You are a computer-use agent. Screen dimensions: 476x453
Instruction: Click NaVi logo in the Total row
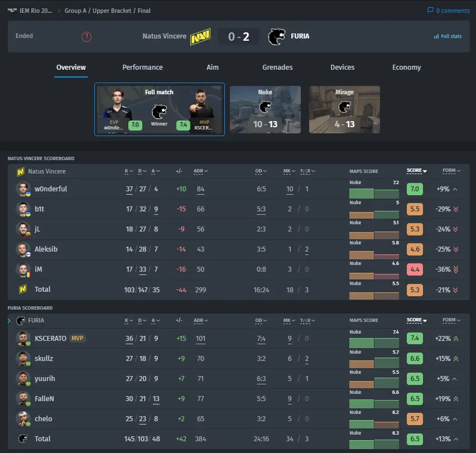(23, 289)
